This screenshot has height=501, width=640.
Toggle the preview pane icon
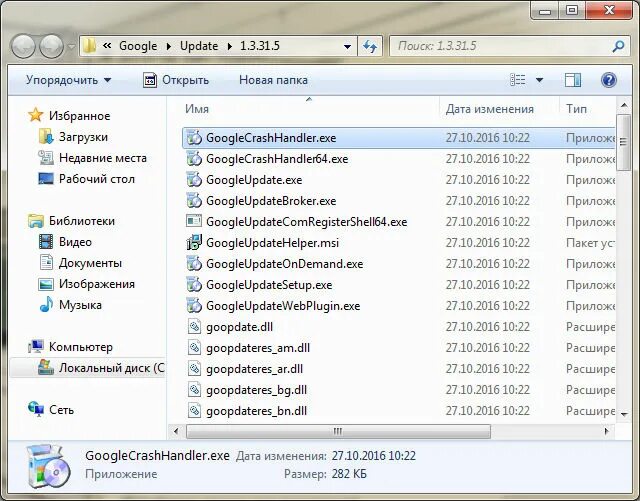point(573,80)
